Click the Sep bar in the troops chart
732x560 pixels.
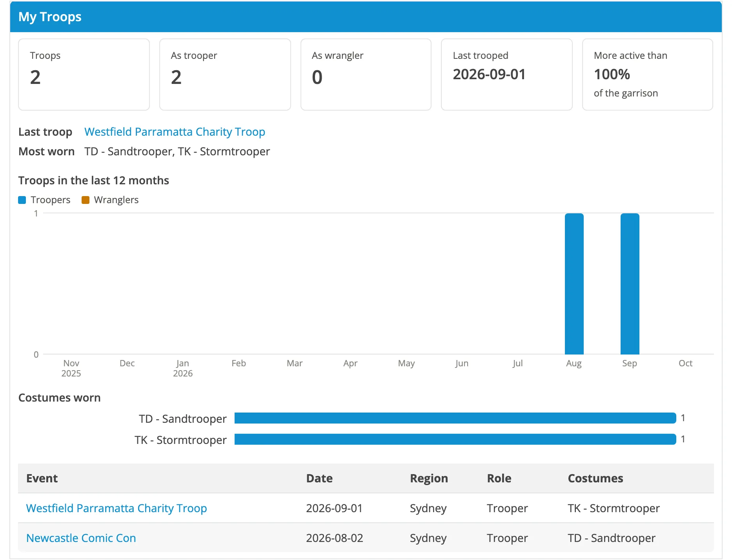pos(630,284)
